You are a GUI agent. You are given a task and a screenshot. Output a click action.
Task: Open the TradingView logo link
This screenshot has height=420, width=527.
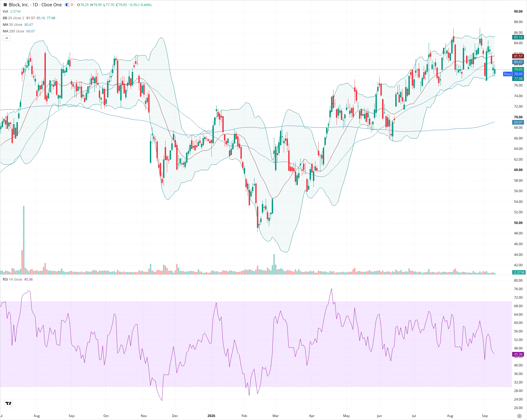pos(9,403)
